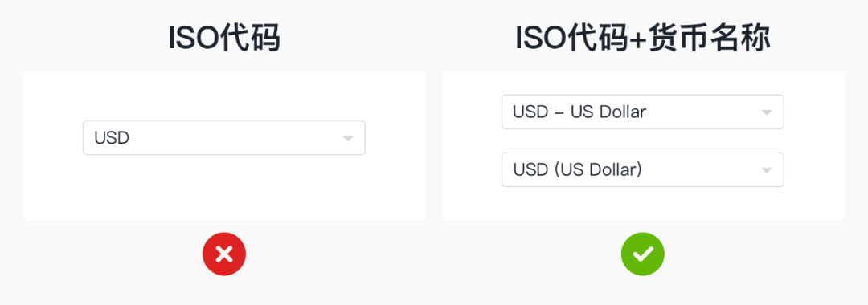868x305 pixels.
Task: Click 'US Dollar' words after the dash
Action: pyautogui.click(x=608, y=112)
